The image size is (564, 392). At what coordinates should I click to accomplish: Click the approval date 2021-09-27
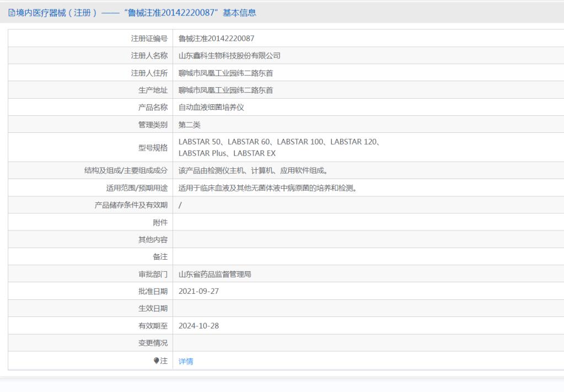(198, 291)
